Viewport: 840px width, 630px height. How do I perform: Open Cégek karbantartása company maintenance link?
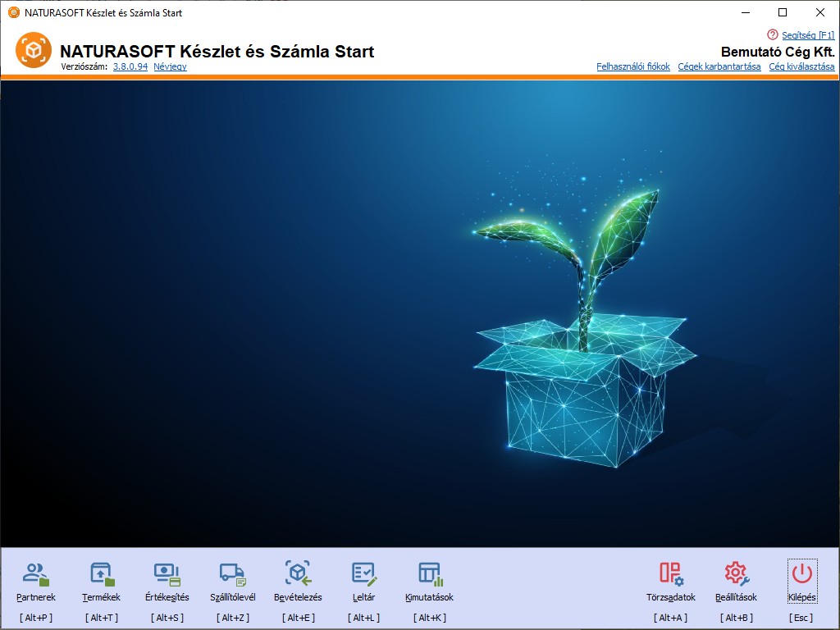(719, 66)
